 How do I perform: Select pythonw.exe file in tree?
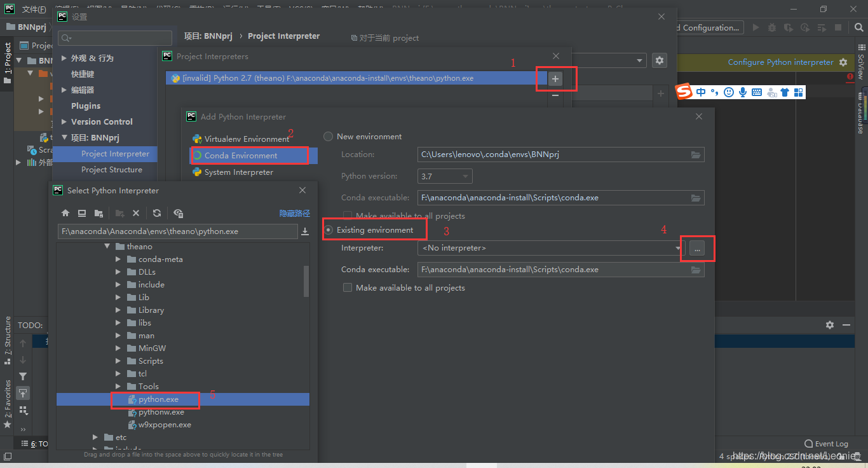coord(156,412)
